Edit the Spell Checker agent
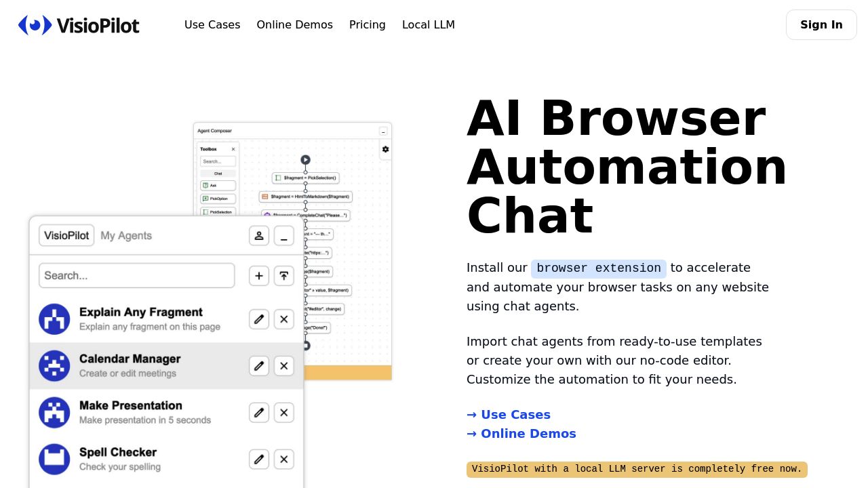Screen dimensions: 868x488 click(258, 459)
